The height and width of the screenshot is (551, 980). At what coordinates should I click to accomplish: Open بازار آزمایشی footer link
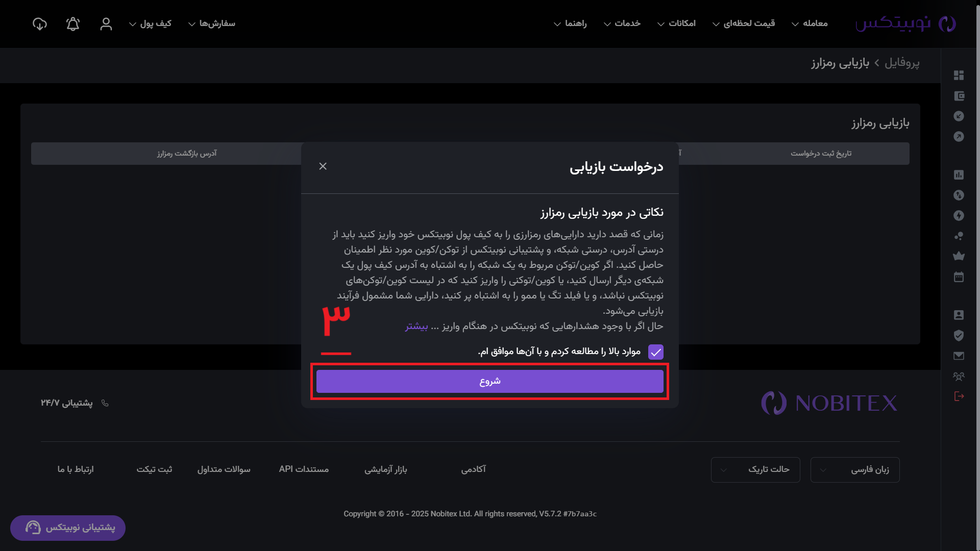point(386,469)
